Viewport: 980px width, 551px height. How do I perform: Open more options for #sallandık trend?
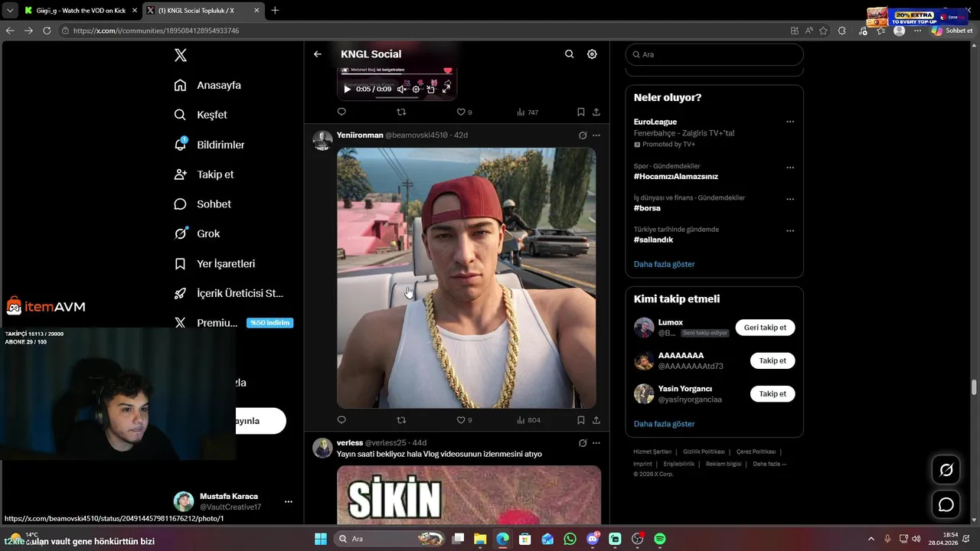[790, 230]
